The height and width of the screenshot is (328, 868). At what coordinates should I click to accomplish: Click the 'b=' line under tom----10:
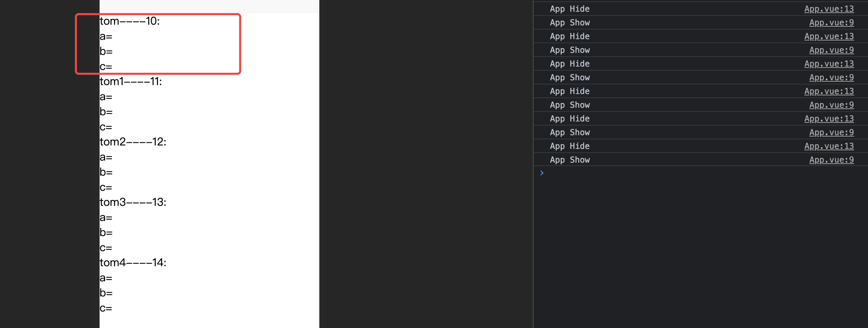[106, 51]
